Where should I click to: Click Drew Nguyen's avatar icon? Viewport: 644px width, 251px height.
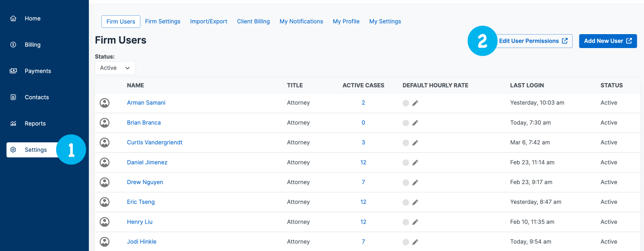click(105, 182)
